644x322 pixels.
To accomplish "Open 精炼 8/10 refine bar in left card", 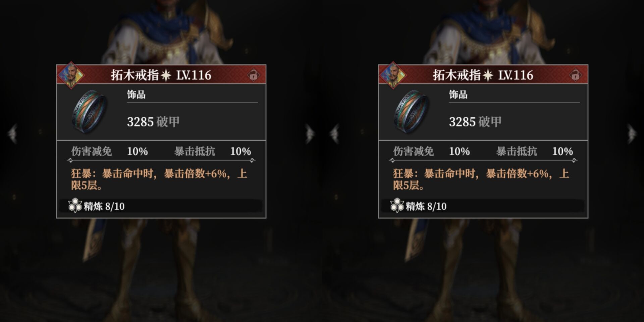I will 161,206.
